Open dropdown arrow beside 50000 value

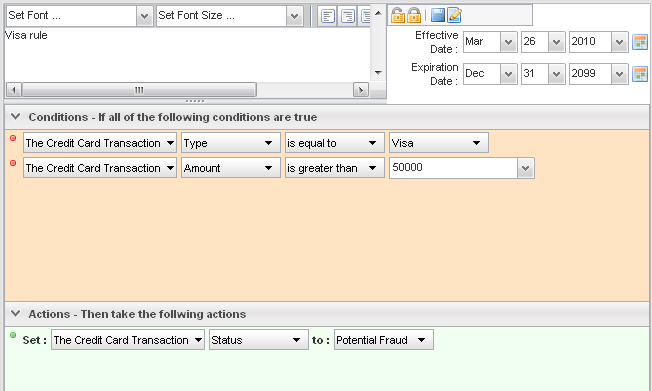pyautogui.click(x=526, y=168)
